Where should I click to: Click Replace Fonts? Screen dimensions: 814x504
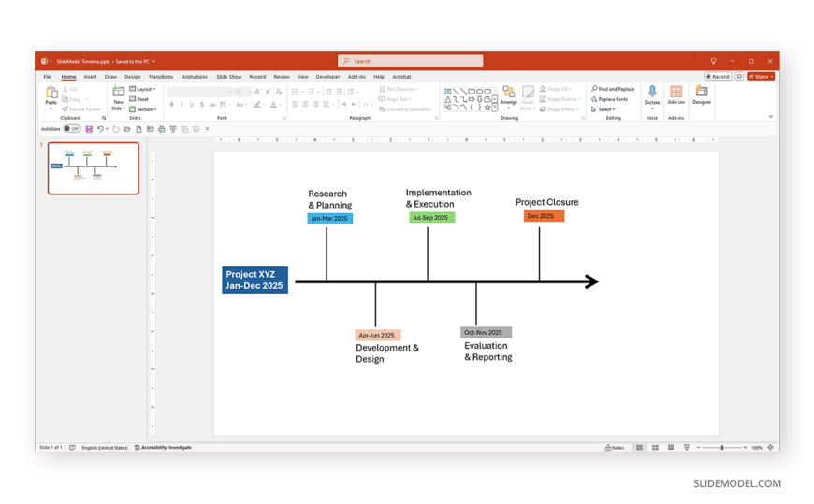click(609, 99)
